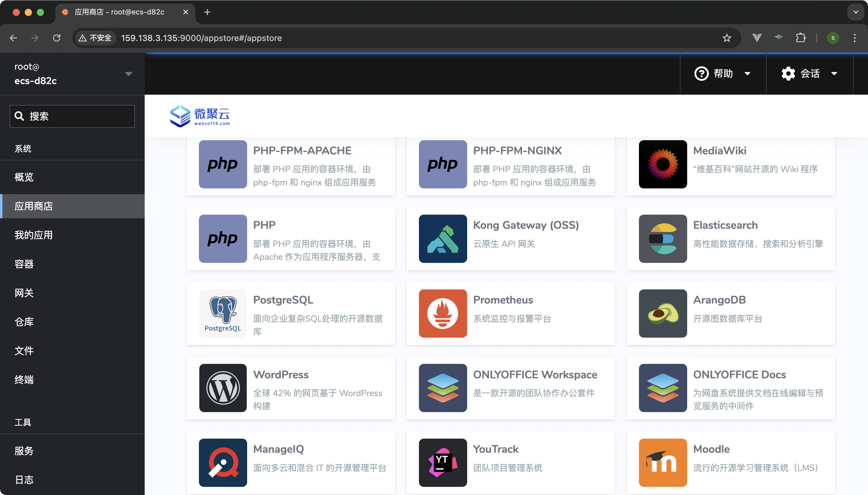
Task: Open ONLYOFFICE Workspace app title
Action: pyautogui.click(x=535, y=374)
